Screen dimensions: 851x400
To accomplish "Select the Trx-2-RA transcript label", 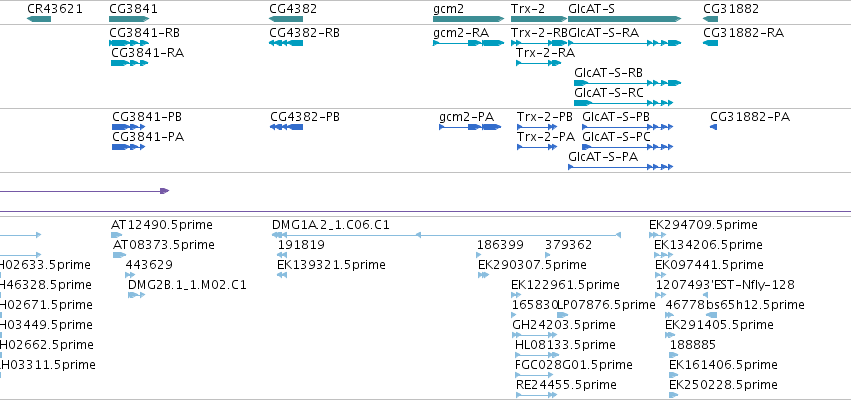I will pos(545,53).
